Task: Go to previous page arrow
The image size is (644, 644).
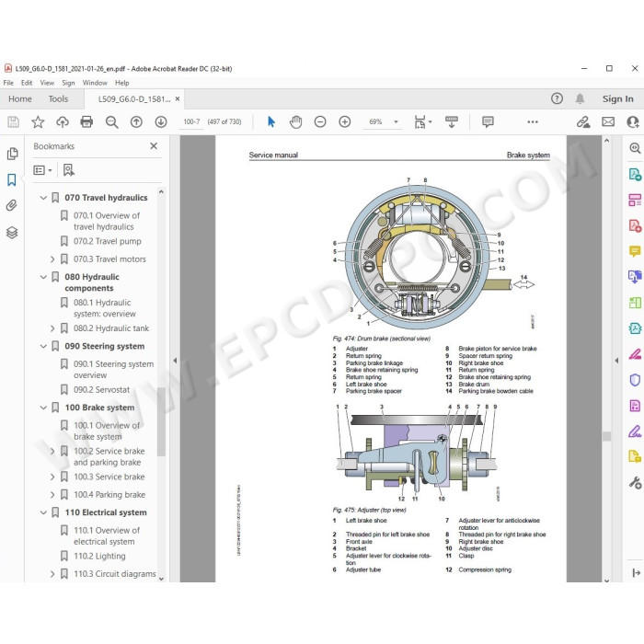Action: [x=136, y=122]
